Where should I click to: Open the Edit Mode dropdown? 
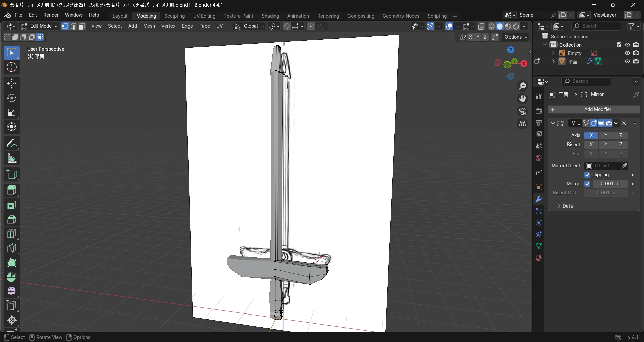40,26
